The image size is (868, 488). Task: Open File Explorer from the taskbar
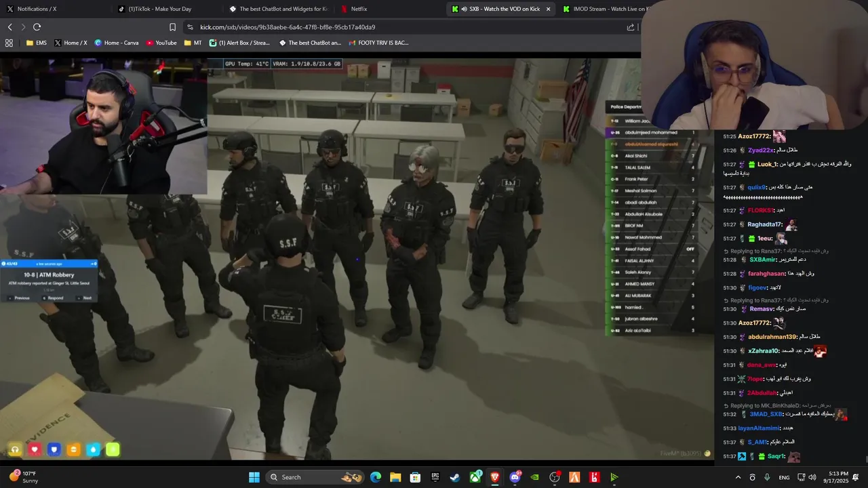tap(395, 477)
